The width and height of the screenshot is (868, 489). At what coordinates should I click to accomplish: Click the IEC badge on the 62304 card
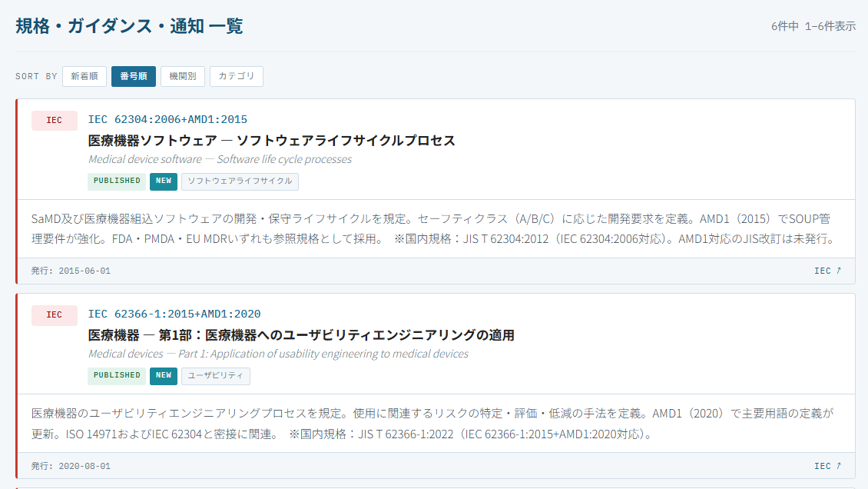(55, 121)
